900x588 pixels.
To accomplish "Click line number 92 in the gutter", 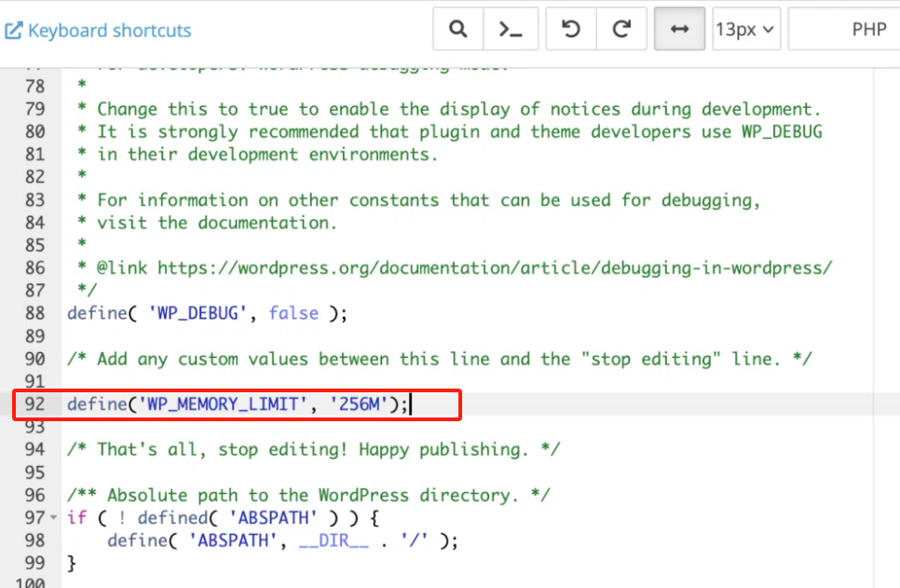I will tap(34, 404).
